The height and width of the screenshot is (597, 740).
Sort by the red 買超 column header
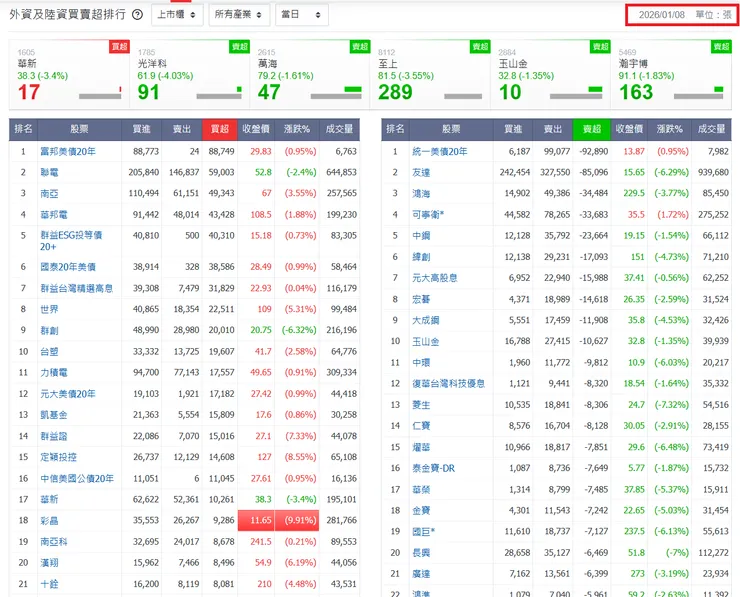point(219,129)
